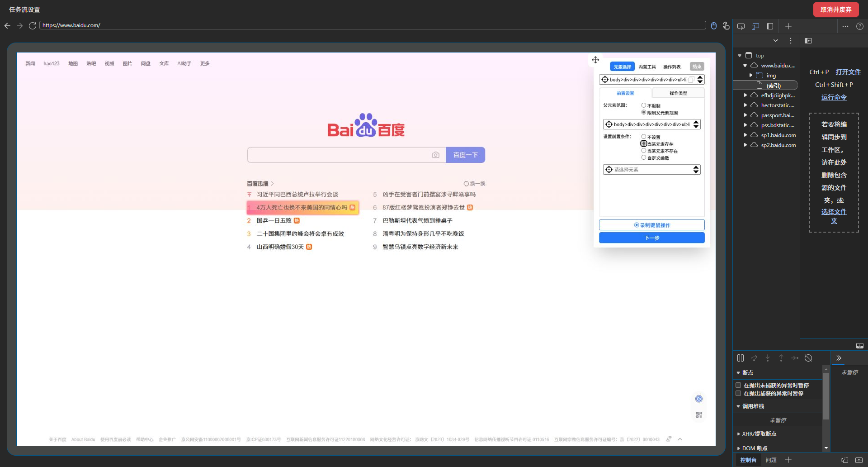This screenshot has width=868, height=467.
Task: Open the sources navigator vertical dots menu
Action: coord(791,41)
